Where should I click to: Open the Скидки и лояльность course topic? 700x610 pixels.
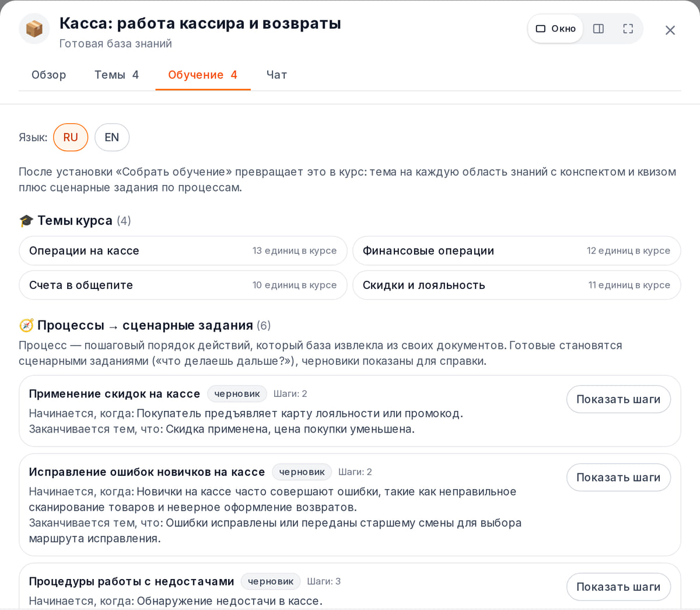tap(517, 285)
